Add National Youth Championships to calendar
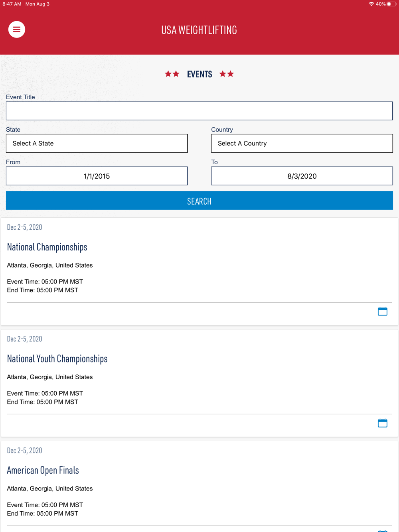The width and height of the screenshot is (399, 532). [382, 423]
